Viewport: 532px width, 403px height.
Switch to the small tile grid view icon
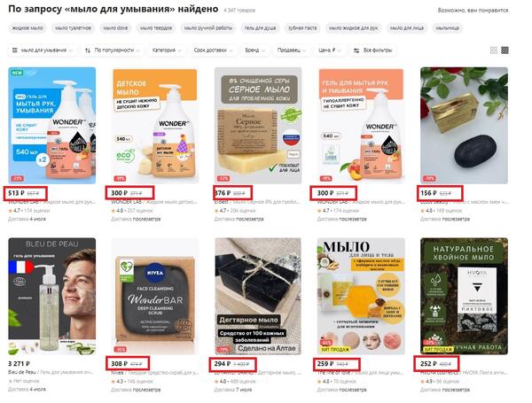505,50
